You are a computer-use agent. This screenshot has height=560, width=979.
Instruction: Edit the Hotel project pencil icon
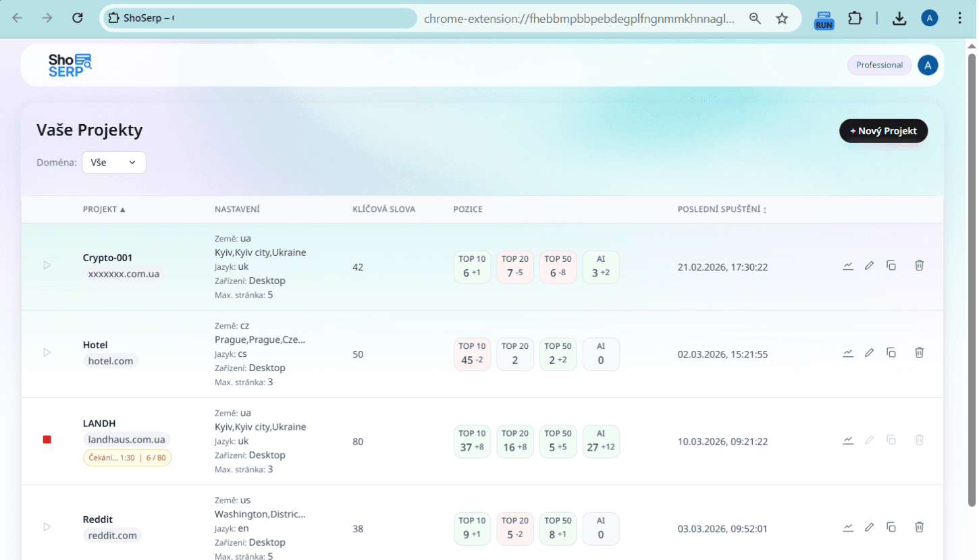(x=870, y=353)
